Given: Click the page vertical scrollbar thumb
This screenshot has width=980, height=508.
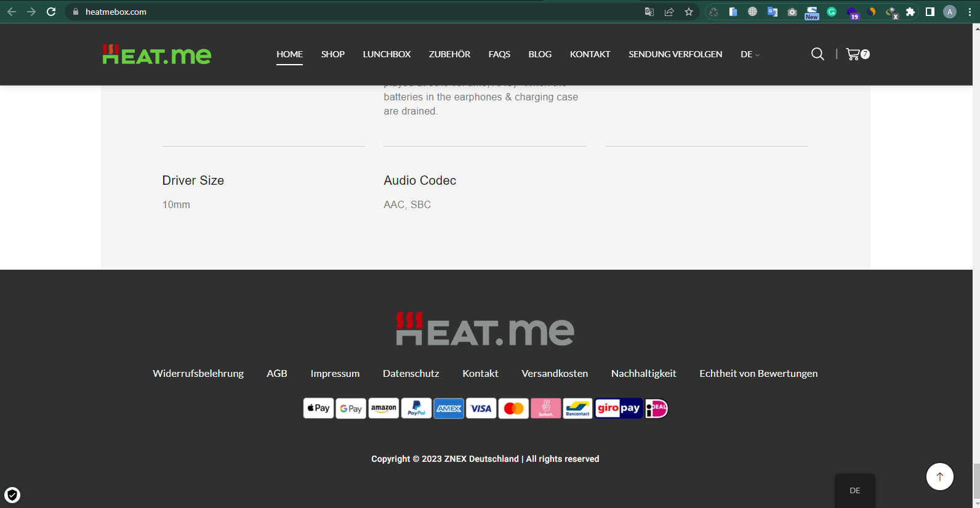Looking at the screenshot, I should click(x=976, y=482).
